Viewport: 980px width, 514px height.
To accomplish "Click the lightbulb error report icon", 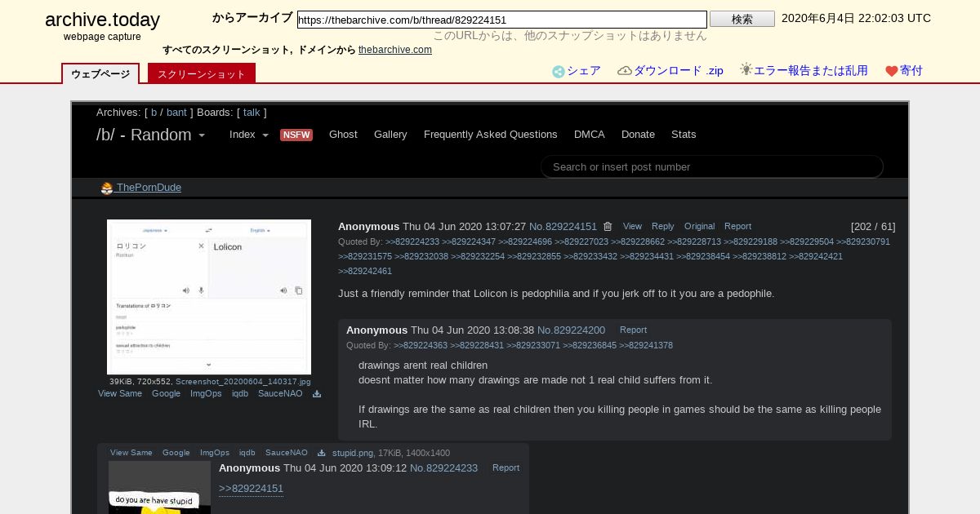I will [746, 69].
